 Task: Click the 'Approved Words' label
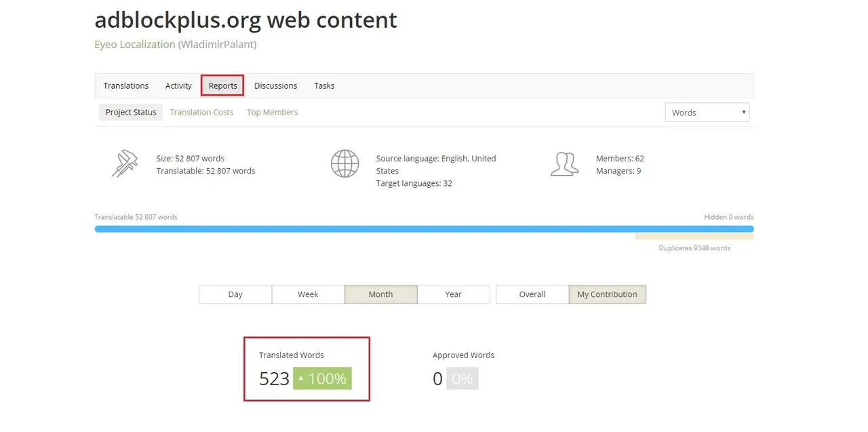463,355
